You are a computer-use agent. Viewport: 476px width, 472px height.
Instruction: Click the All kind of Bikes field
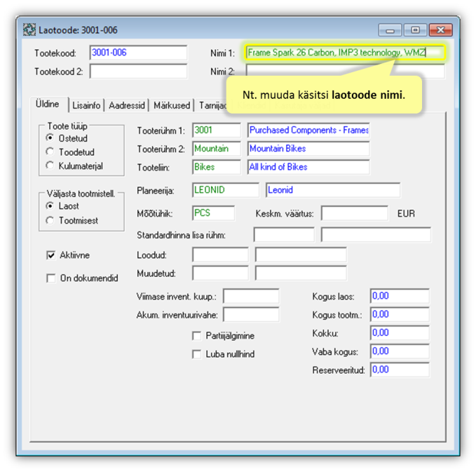point(308,167)
